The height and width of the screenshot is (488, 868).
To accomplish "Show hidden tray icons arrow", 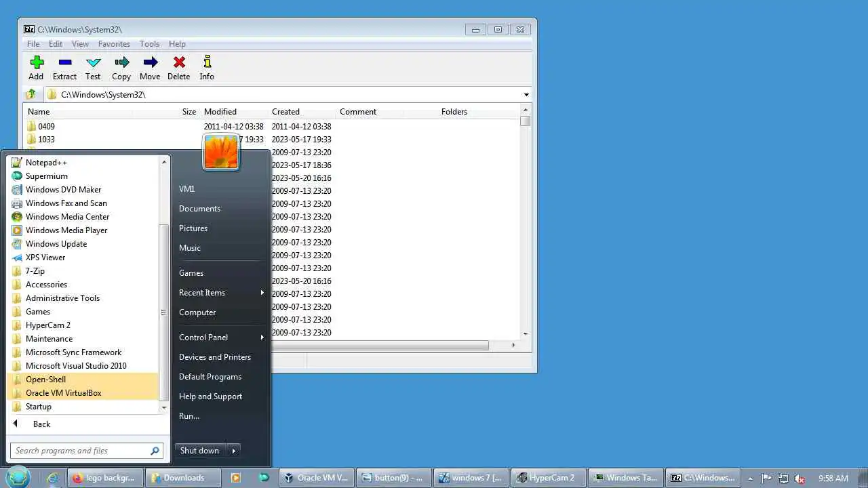I will click(x=750, y=479).
